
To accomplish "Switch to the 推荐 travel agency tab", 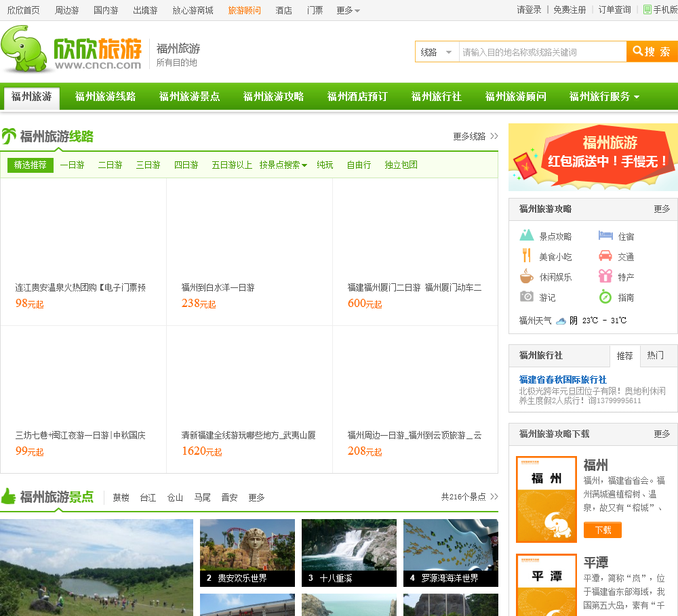I will [625, 356].
